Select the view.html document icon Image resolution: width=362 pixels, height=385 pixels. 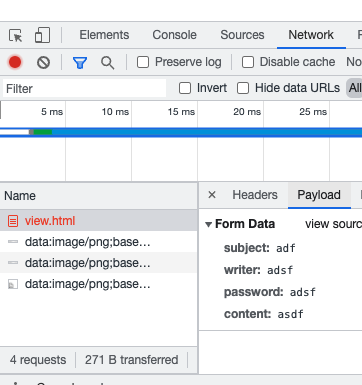(13, 221)
